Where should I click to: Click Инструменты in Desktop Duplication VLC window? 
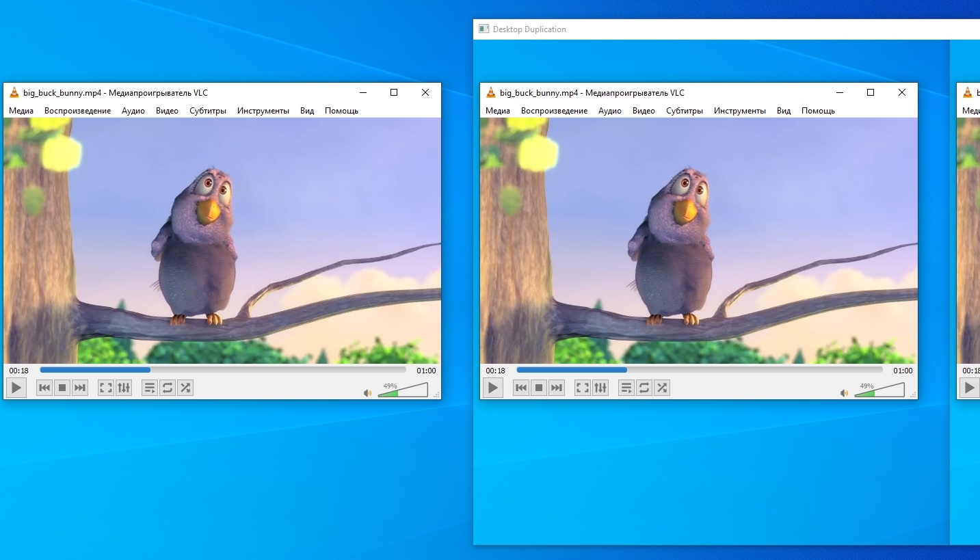(x=740, y=111)
